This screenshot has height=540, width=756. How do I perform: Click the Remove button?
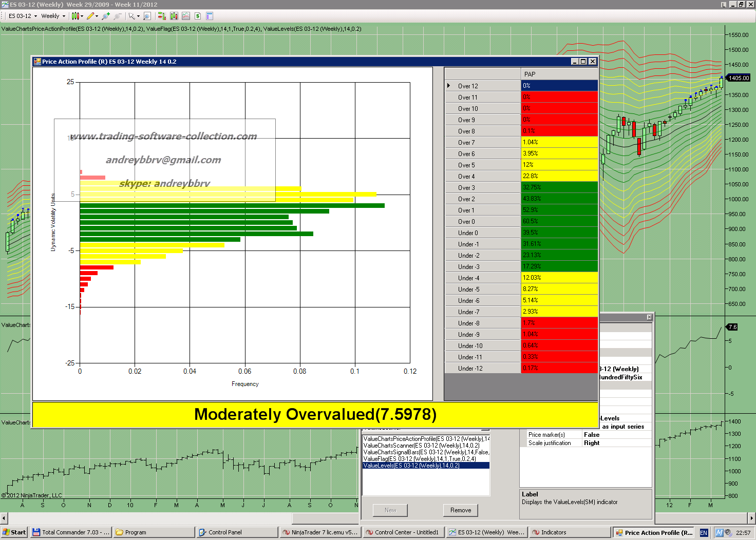pyautogui.click(x=460, y=510)
